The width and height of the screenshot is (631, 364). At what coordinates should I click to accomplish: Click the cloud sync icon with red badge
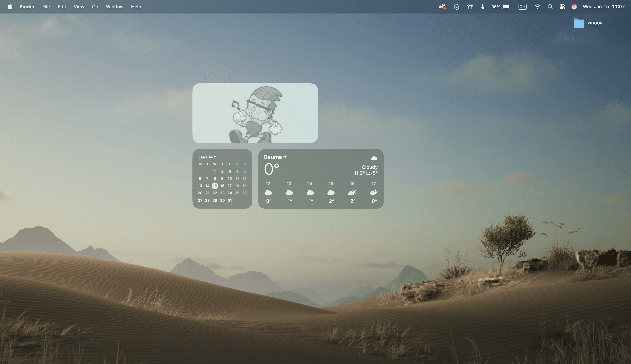point(443,7)
